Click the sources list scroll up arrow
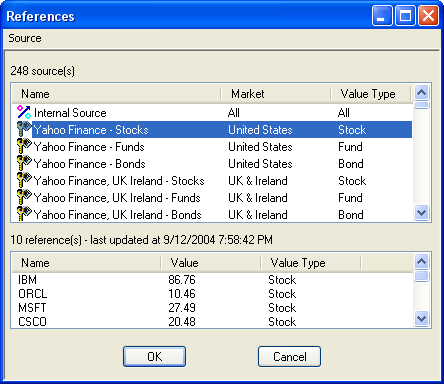 coord(422,92)
